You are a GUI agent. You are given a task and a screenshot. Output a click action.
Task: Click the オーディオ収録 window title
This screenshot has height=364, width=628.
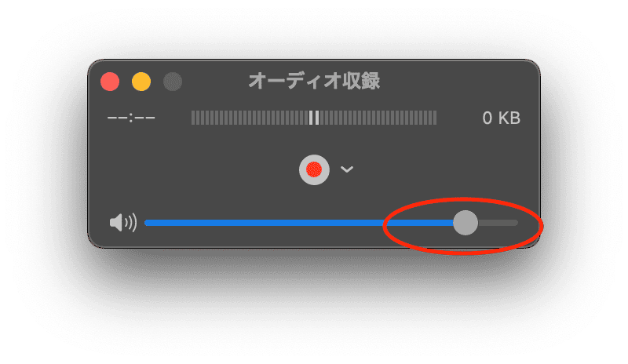coord(315,81)
